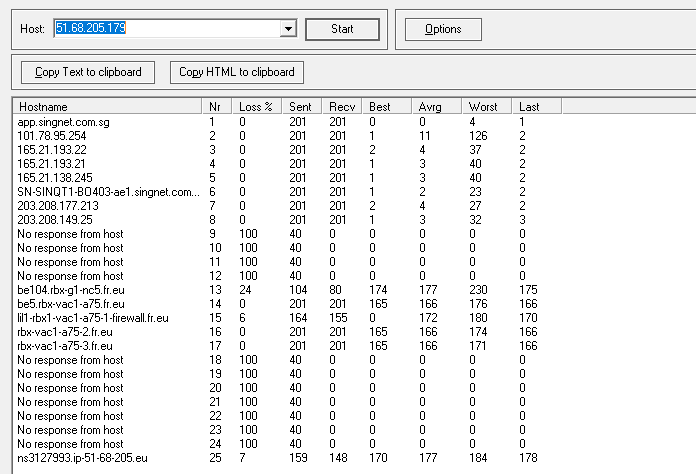Image resolution: width=696 pixels, height=474 pixels.
Task: Sort by Hostname column header
Action: (106, 106)
